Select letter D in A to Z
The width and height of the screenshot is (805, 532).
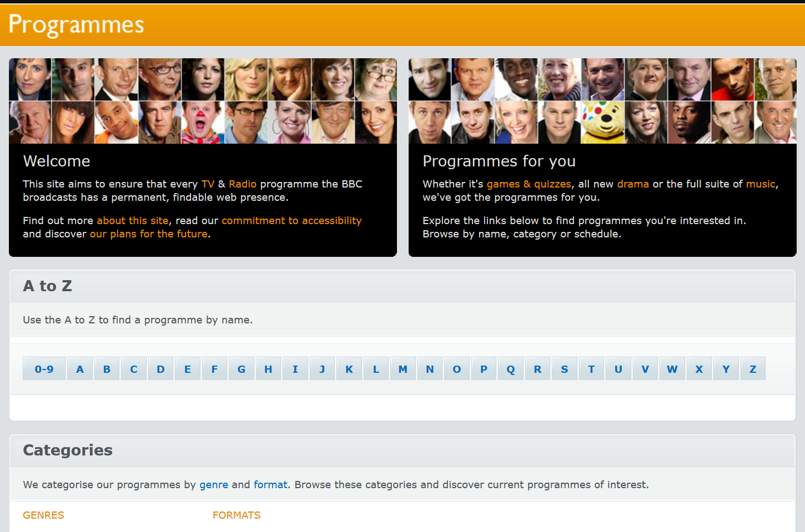coord(160,369)
